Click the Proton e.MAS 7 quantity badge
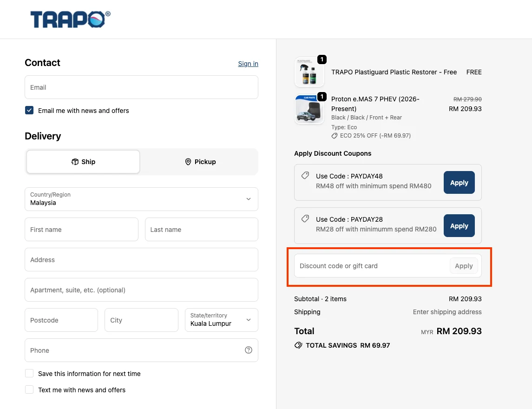Screen dimensions: 532x409 click(322, 96)
